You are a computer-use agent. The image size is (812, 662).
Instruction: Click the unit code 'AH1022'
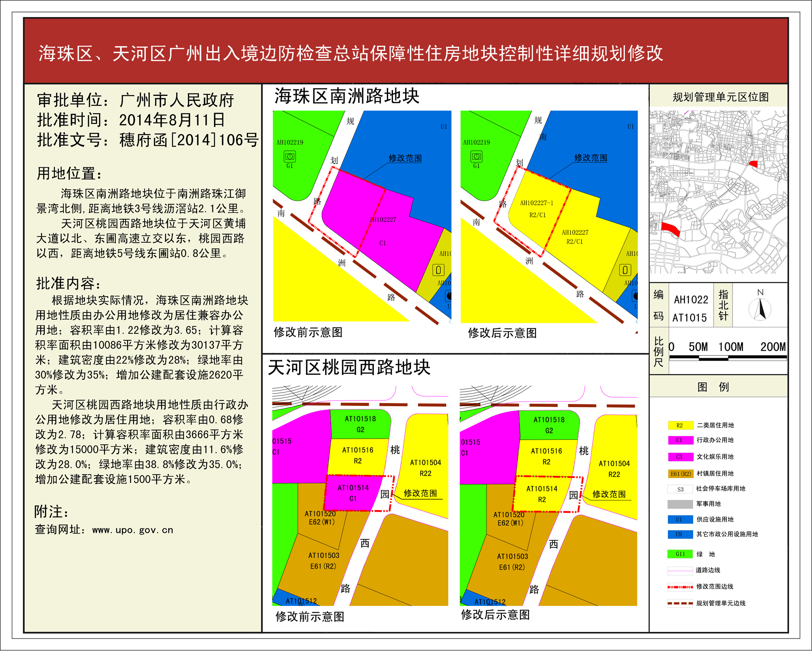pos(691,300)
